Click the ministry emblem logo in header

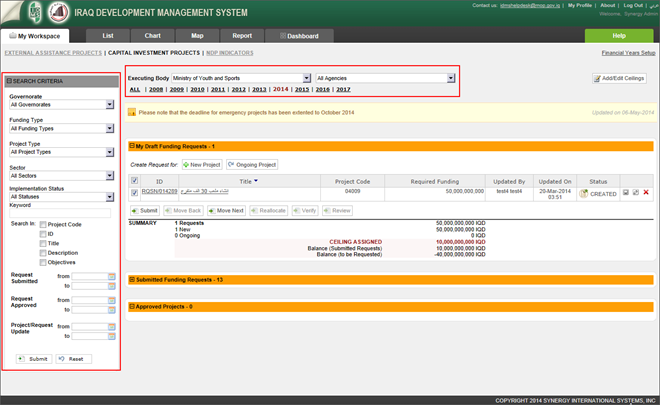point(59,12)
